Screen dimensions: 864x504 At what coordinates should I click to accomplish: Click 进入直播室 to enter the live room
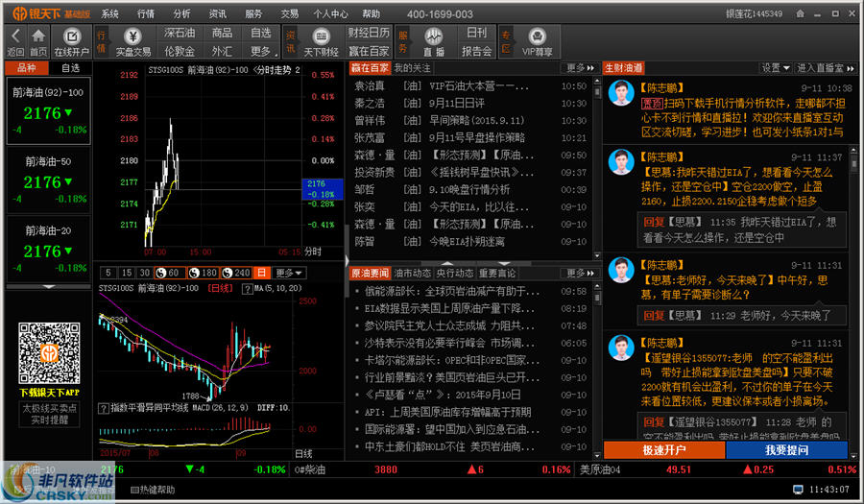825,68
